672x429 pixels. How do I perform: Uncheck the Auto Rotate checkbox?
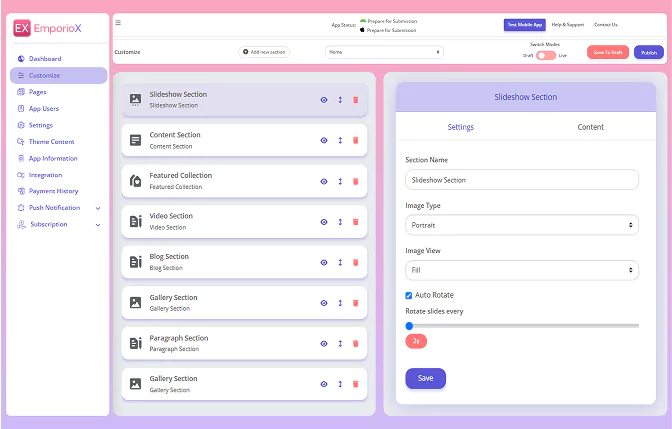[x=409, y=295]
